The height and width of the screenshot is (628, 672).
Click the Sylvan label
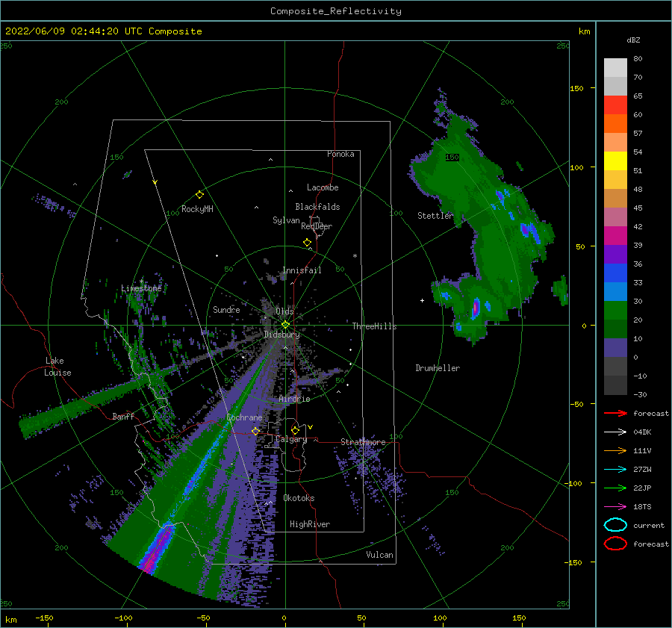pos(286,220)
